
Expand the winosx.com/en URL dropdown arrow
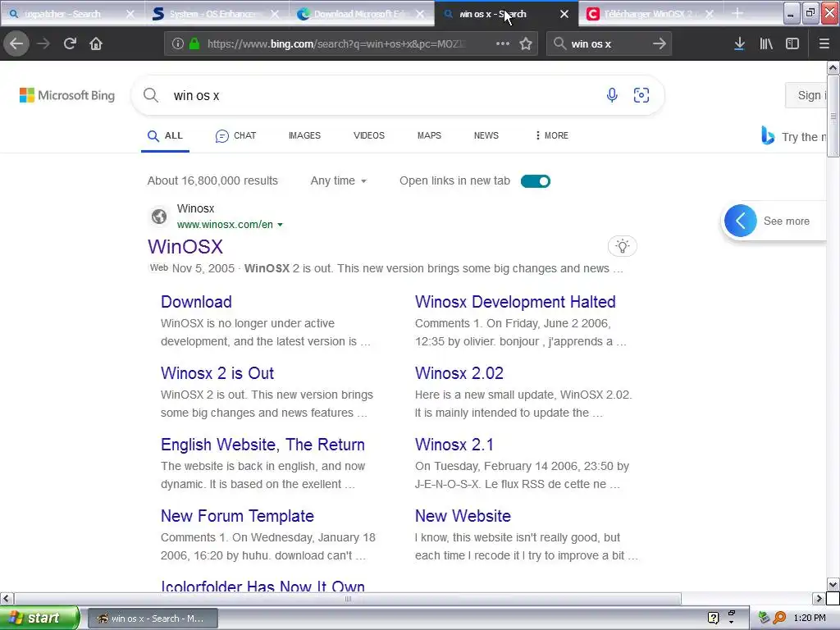tap(281, 225)
